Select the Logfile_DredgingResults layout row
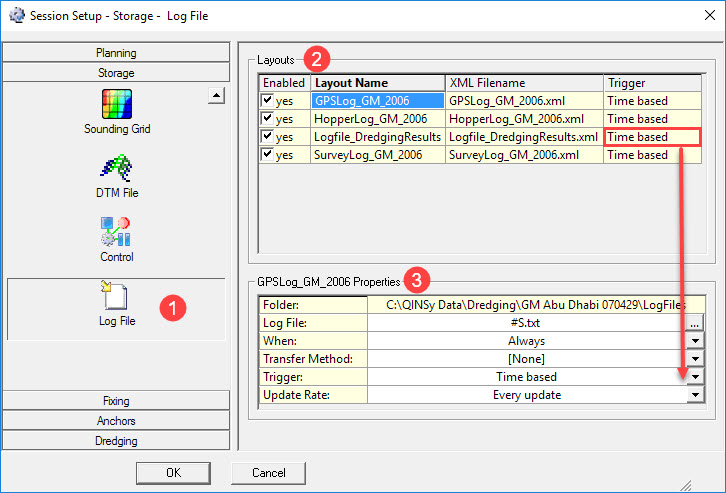This screenshot has width=726, height=493. pos(376,137)
